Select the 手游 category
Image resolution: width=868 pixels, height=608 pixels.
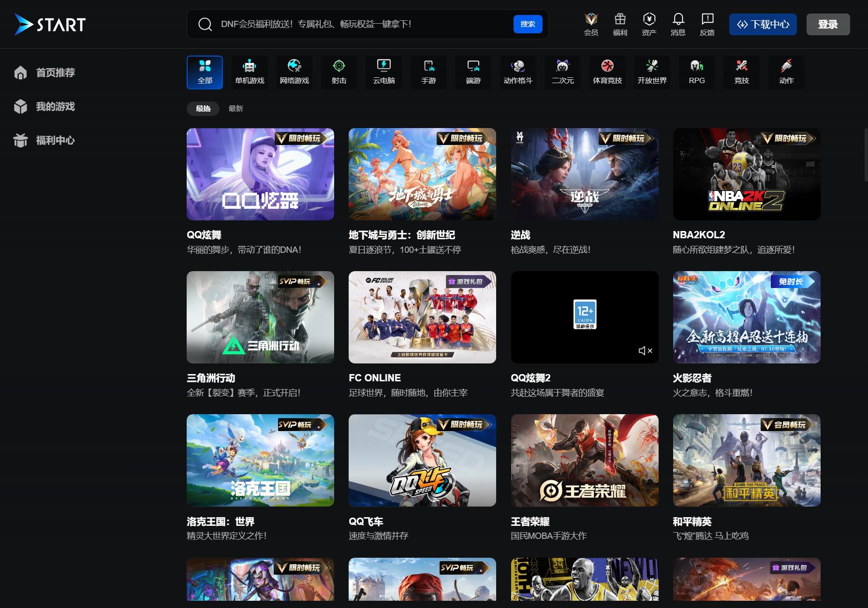pyautogui.click(x=428, y=72)
